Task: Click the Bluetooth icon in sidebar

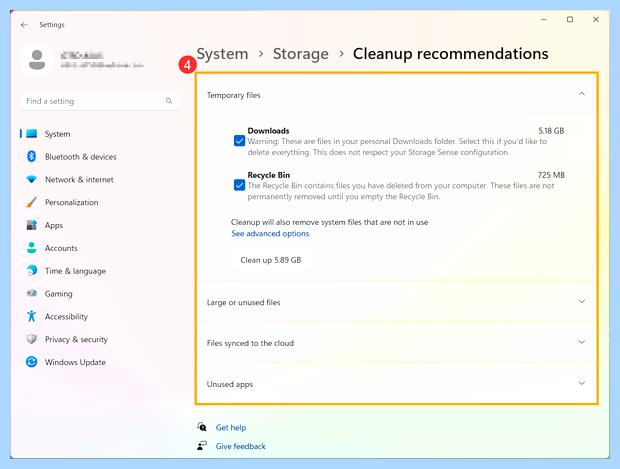Action: pos(32,157)
